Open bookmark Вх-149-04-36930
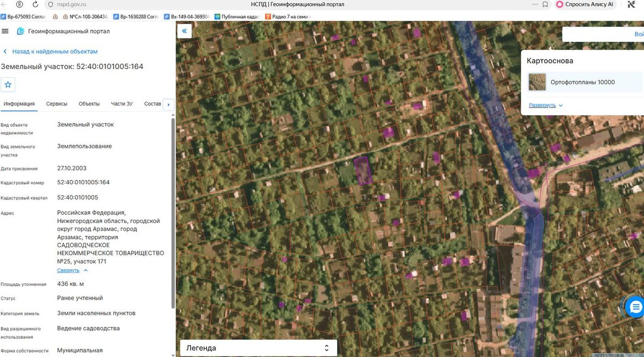The image size is (644, 357). click(x=187, y=17)
